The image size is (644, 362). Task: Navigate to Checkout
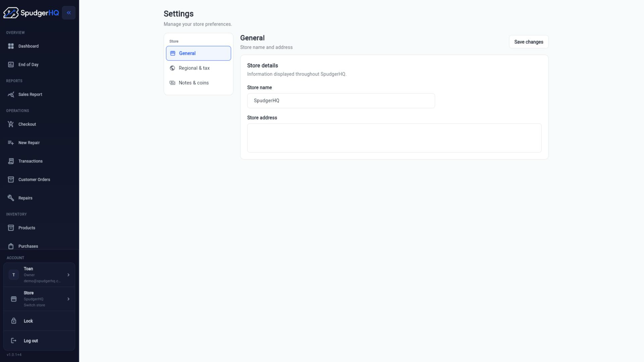39,124
